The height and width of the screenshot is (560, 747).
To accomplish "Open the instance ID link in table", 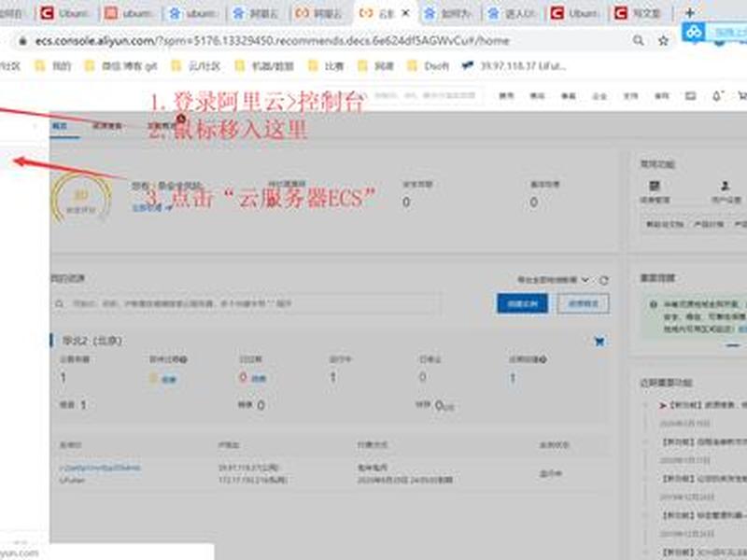I will click(x=100, y=469).
